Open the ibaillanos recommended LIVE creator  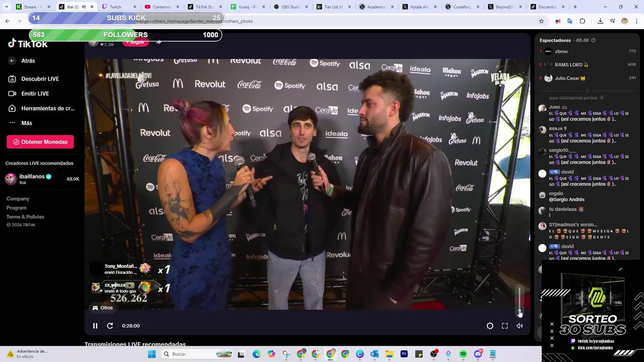point(42,179)
